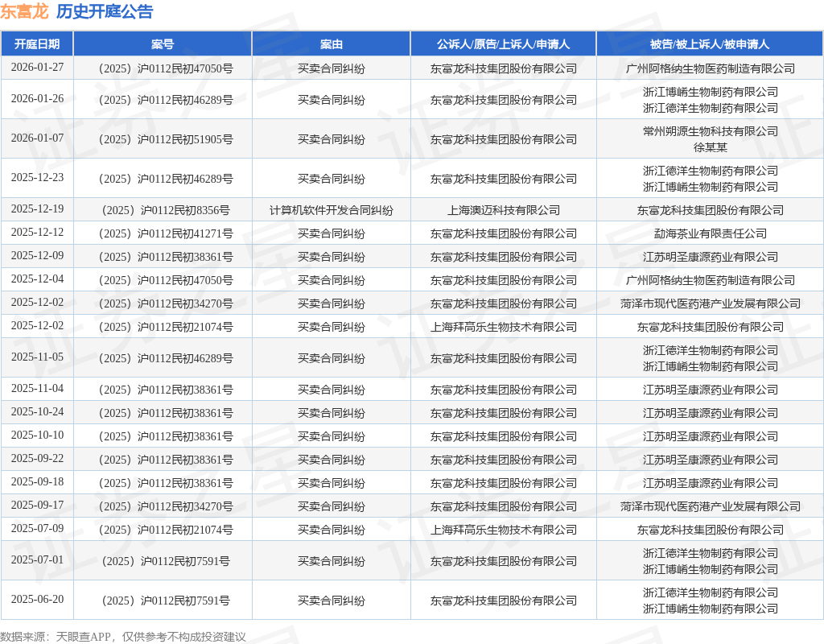Select the 开庭日期 column header
Viewport: 824px width, 644px height.
coord(37,44)
